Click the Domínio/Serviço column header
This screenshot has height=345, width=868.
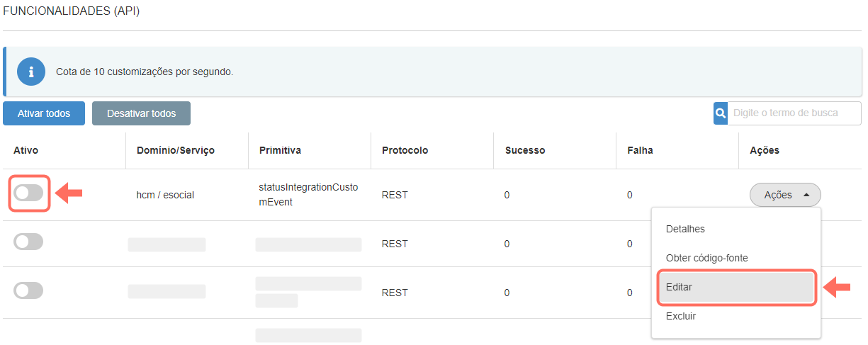pos(175,150)
